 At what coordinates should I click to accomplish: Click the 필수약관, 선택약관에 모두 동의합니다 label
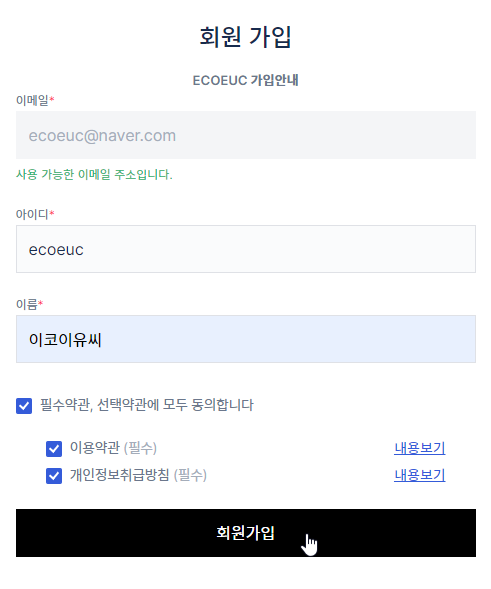click(147, 405)
